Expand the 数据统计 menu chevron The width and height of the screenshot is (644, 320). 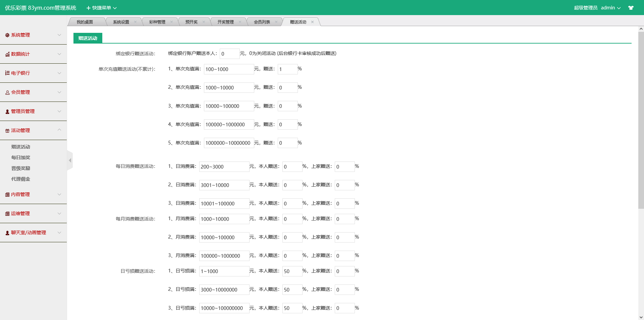(x=59, y=54)
